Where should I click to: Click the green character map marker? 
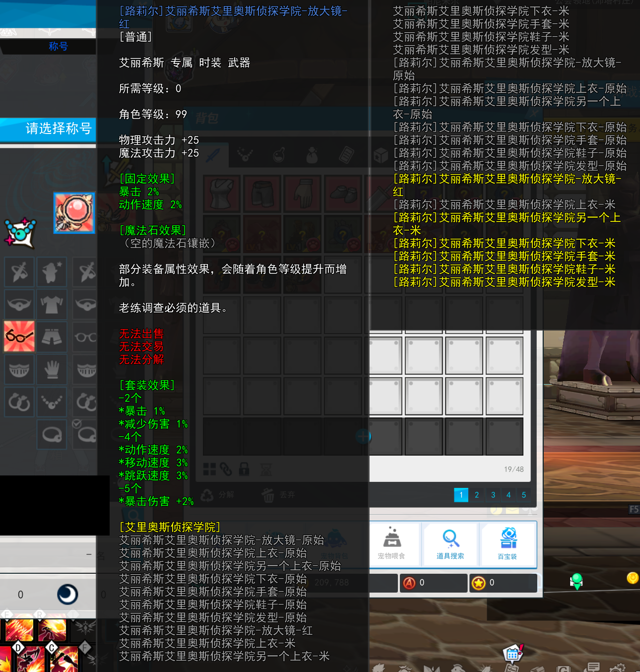(x=576, y=581)
